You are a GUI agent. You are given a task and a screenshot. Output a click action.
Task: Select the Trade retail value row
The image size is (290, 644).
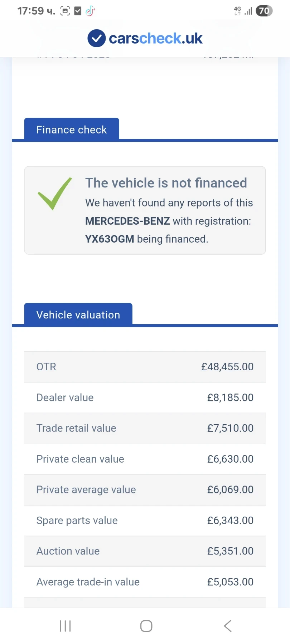145,428
